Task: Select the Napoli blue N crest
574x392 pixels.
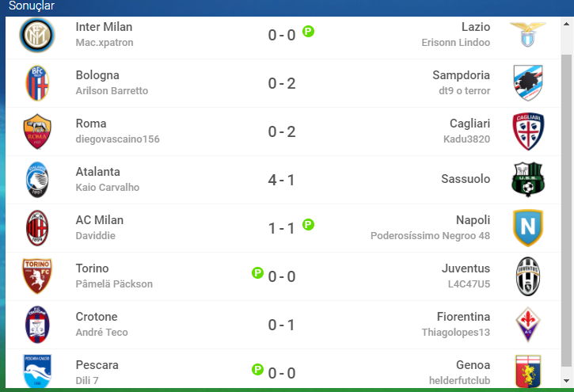Action: [528, 227]
